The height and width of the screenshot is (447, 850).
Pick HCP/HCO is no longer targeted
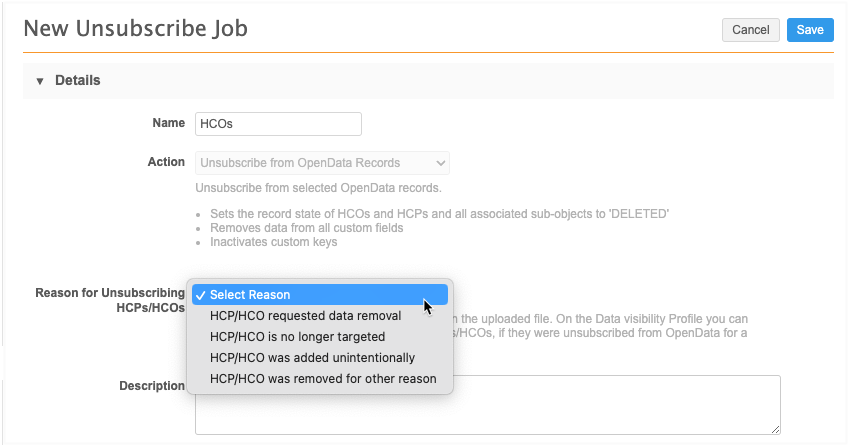pyautogui.click(x=297, y=337)
